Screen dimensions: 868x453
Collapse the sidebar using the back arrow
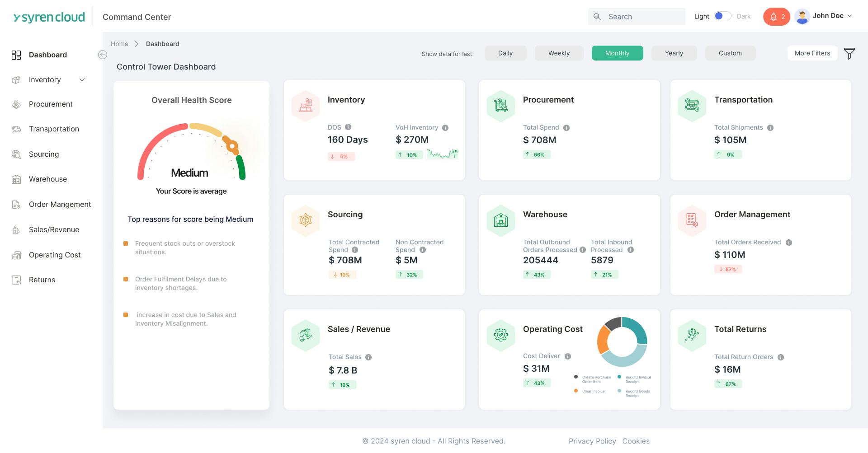point(103,54)
